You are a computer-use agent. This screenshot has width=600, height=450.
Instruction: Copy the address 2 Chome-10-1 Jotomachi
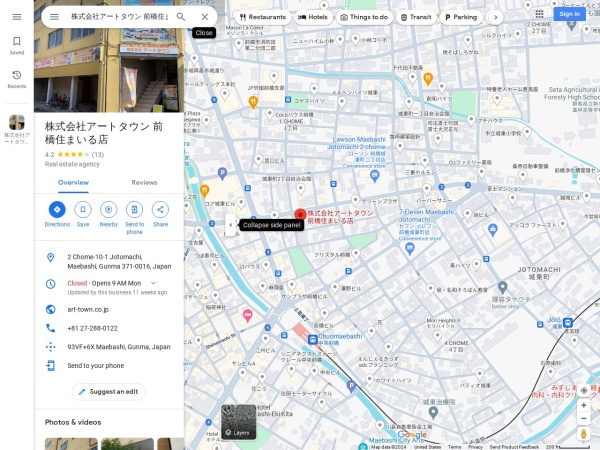pos(109,262)
